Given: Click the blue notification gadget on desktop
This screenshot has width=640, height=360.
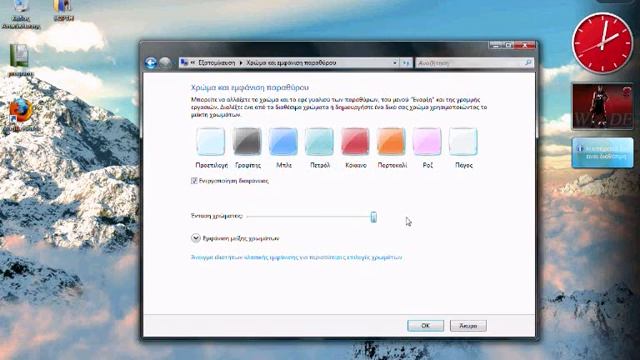Looking at the screenshot, I should [x=602, y=153].
